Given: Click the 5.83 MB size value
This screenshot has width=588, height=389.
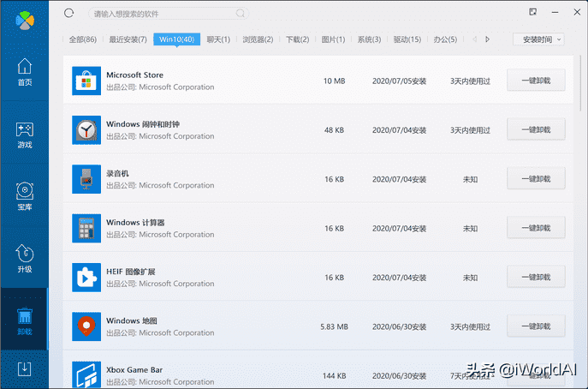Looking at the screenshot, I should point(334,327).
